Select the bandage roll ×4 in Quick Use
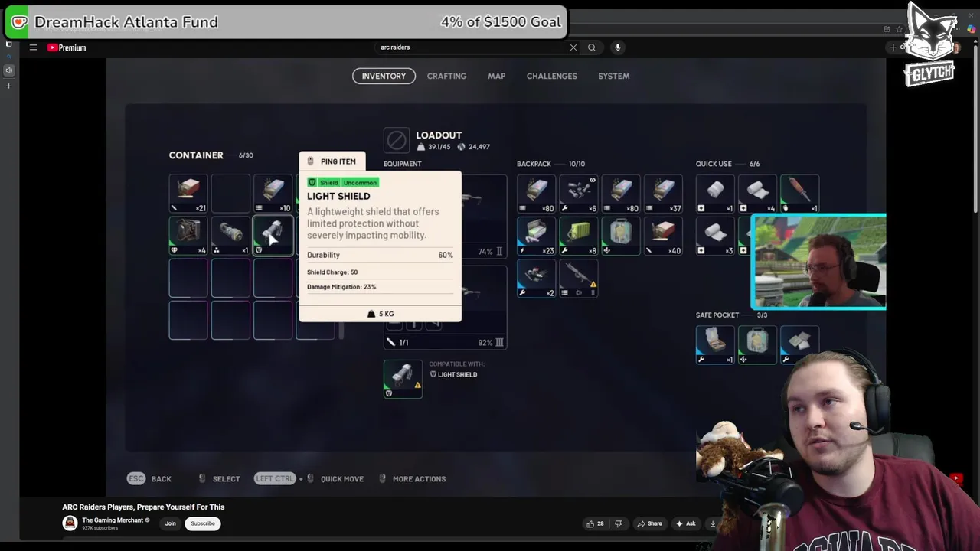This screenshot has height=551, width=980. tap(757, 194)
